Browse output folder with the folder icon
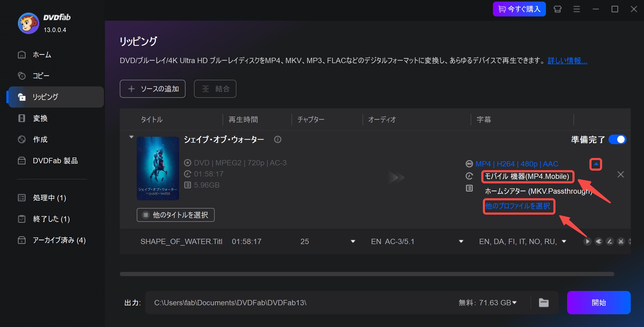 (x=544, y=303)
